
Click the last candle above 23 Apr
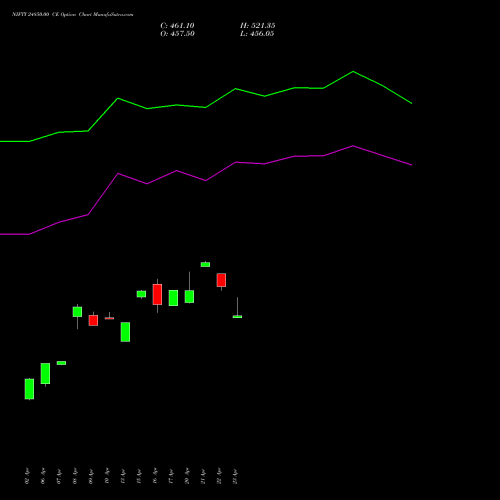(x=237, y=316)
